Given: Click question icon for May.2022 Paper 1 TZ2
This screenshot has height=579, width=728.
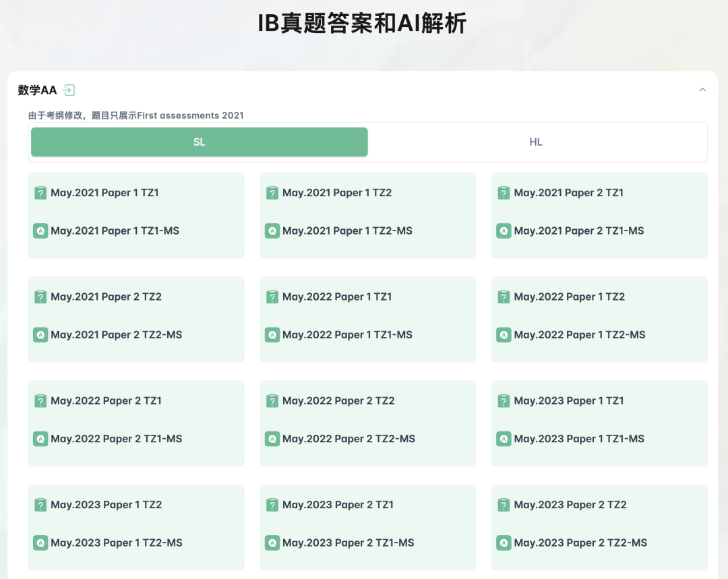Looking at the screenshot, I should 504,297.
